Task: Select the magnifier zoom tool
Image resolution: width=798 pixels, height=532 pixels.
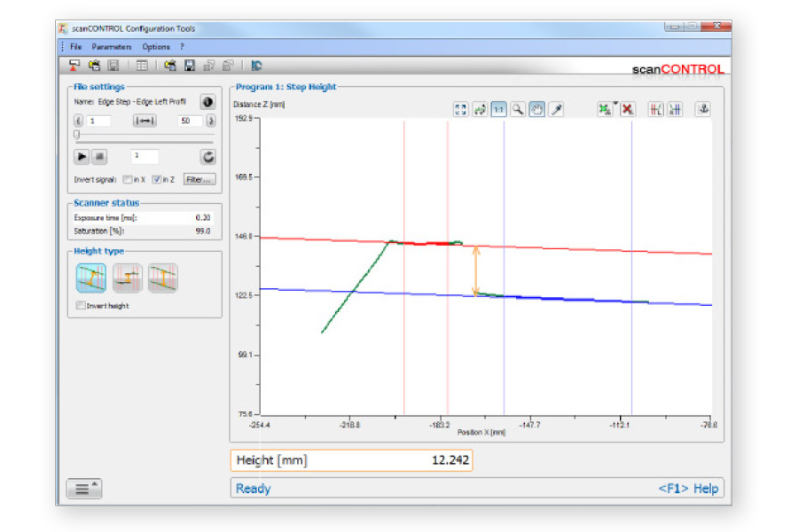Action: pos(518,109)
